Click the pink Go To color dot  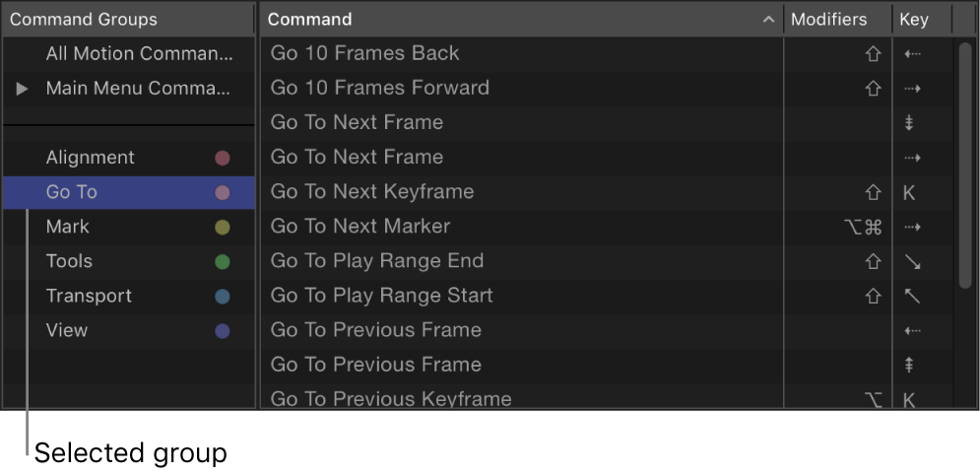[223, 192]
